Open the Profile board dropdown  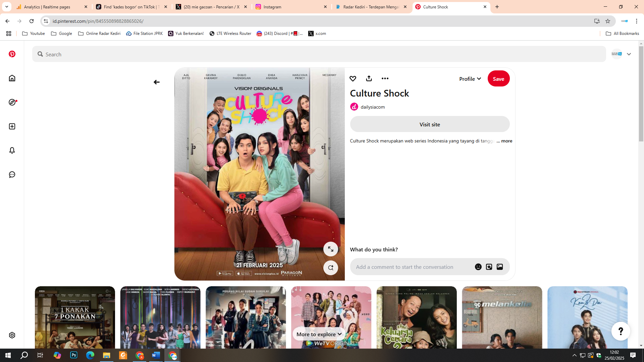[x=470, y=79]
